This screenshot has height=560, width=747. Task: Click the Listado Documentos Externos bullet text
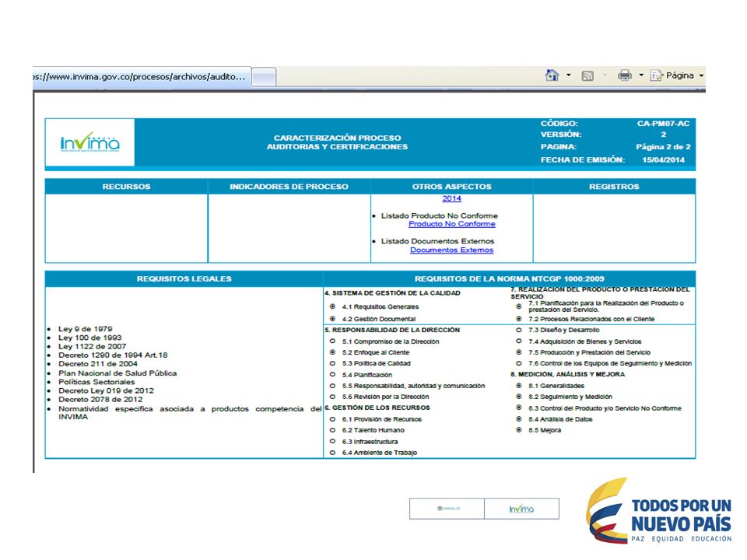point(438,241)
